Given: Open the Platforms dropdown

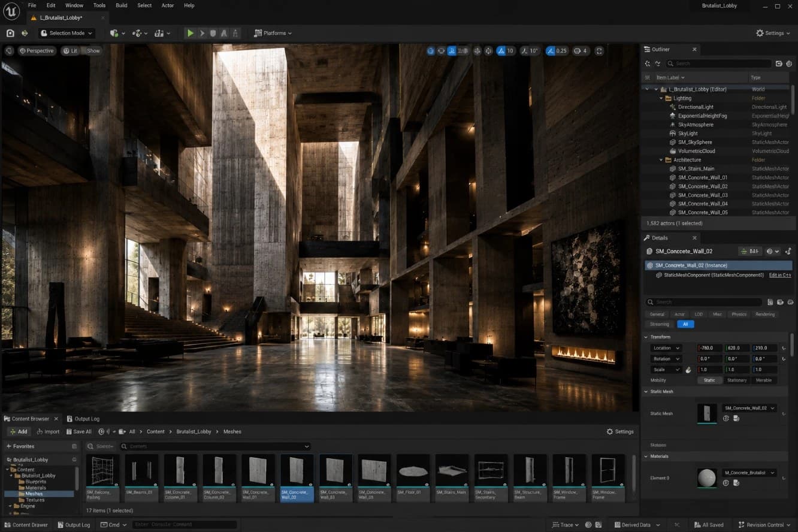Looking at the screenshot, I should [x=273, y=33].
